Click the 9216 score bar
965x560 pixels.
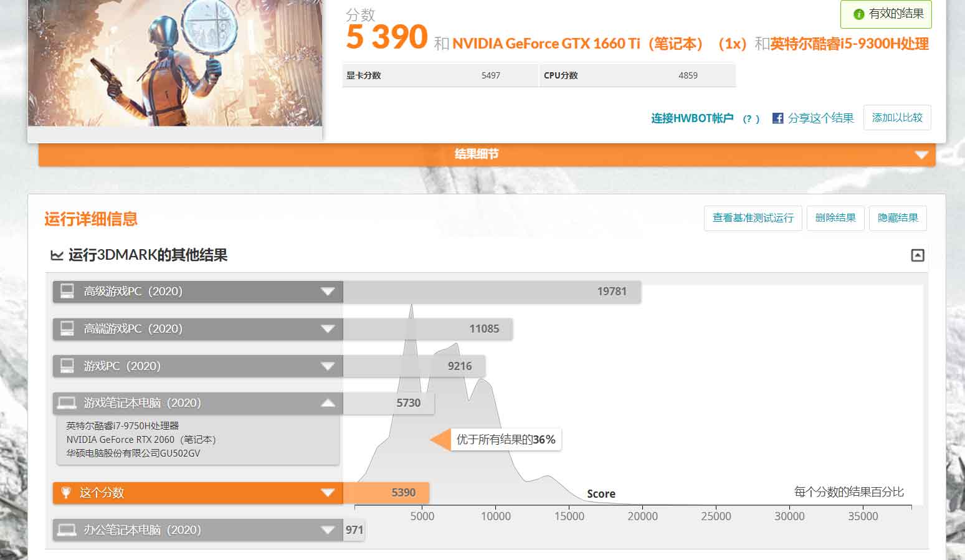(414, 366)
